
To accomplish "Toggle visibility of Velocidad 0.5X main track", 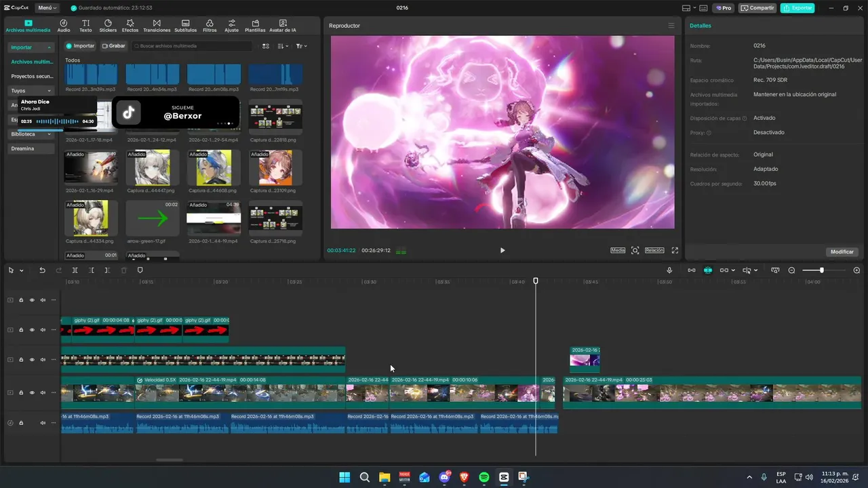I will tap(32, 393).
